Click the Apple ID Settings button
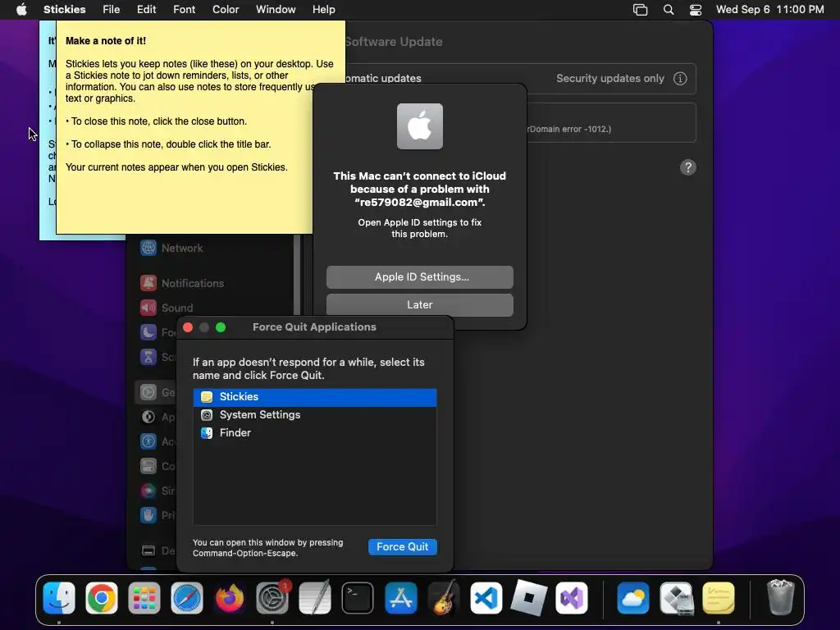Screen dimensions: 840x630 click(419, 277)
